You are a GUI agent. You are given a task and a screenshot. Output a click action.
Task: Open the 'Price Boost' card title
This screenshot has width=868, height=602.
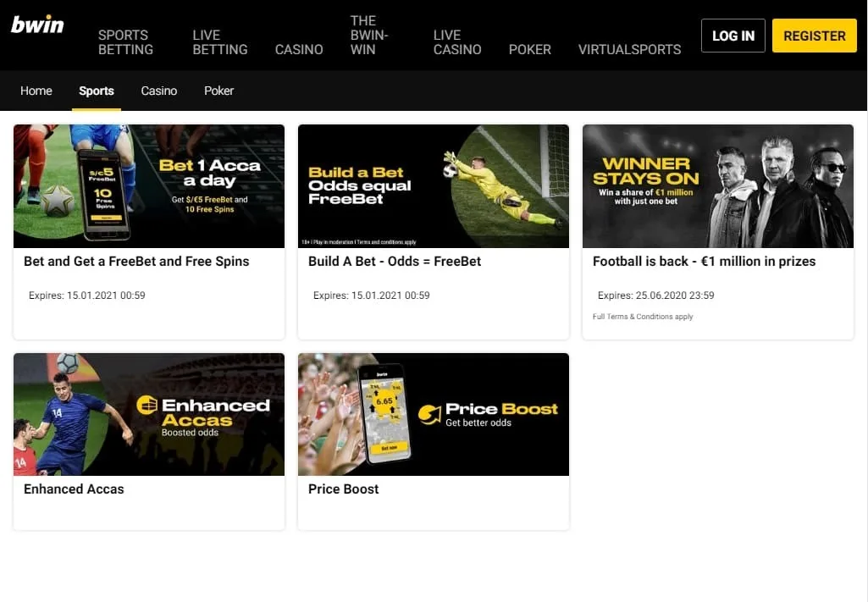click(343, 489)
